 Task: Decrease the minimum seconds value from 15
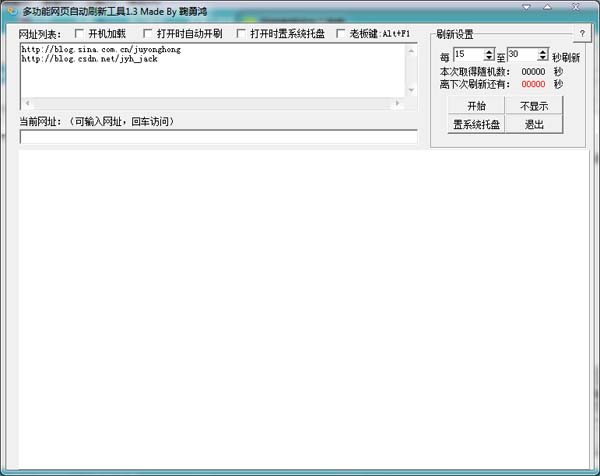tap(489, 58)
